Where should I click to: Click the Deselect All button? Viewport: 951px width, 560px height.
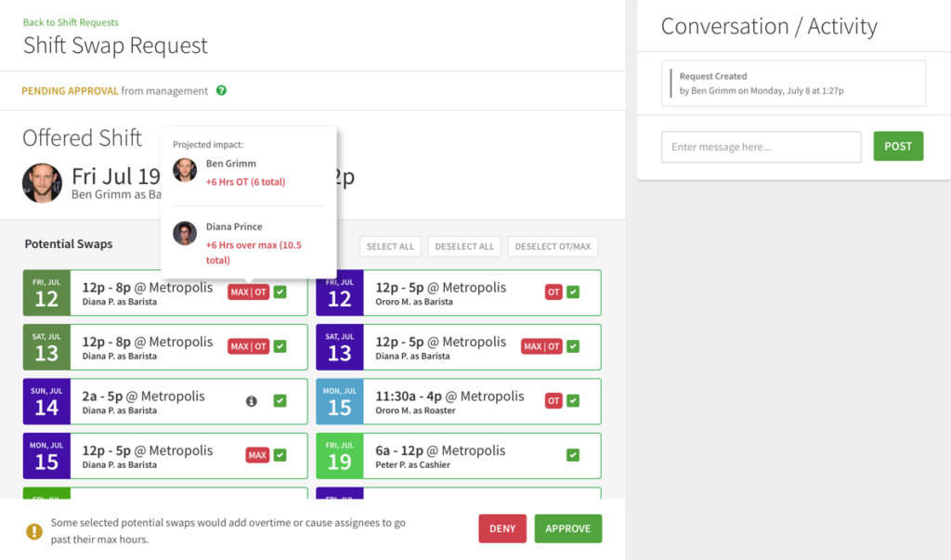click(x=464, y=246)
